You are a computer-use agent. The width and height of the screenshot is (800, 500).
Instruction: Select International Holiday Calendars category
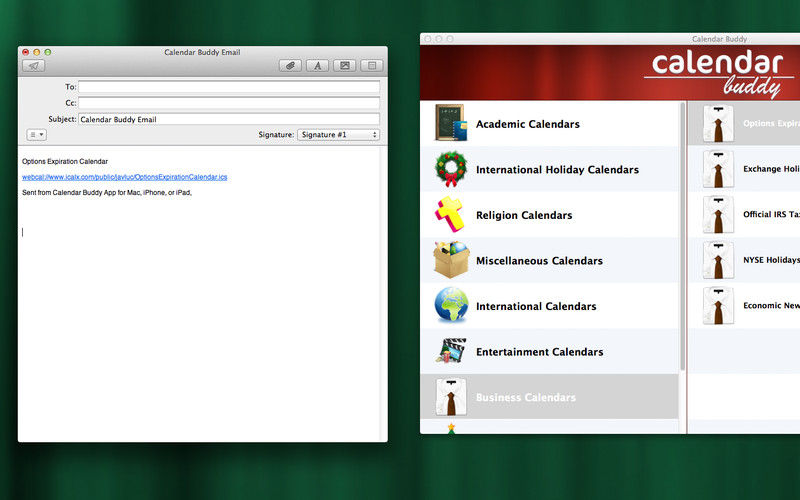pyautogui.click(x=549, y=169)
